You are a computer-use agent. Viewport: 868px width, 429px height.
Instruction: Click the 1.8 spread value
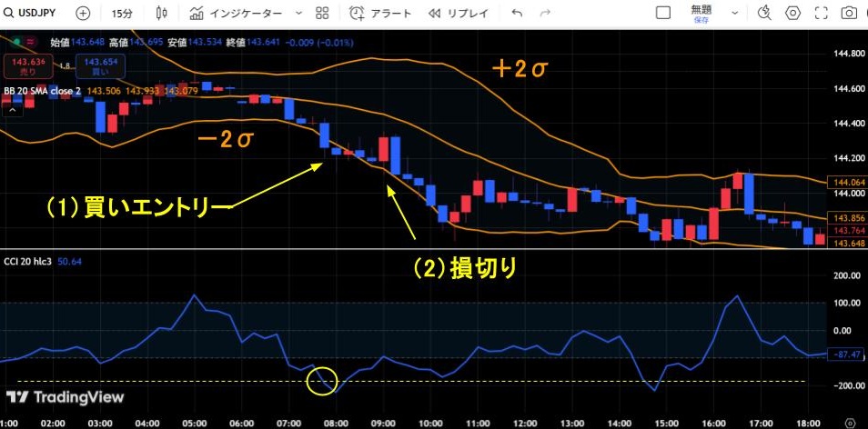tap(65, 66)
